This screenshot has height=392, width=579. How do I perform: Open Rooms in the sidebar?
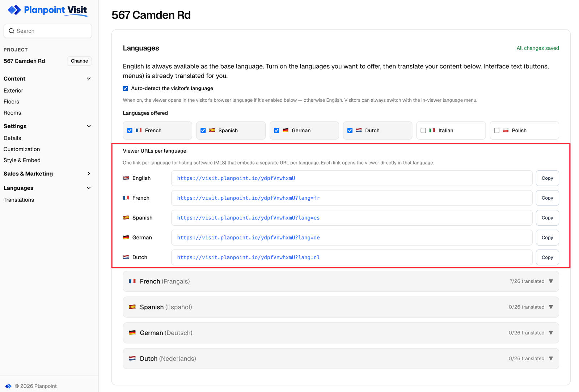click(x=12, y=113)
